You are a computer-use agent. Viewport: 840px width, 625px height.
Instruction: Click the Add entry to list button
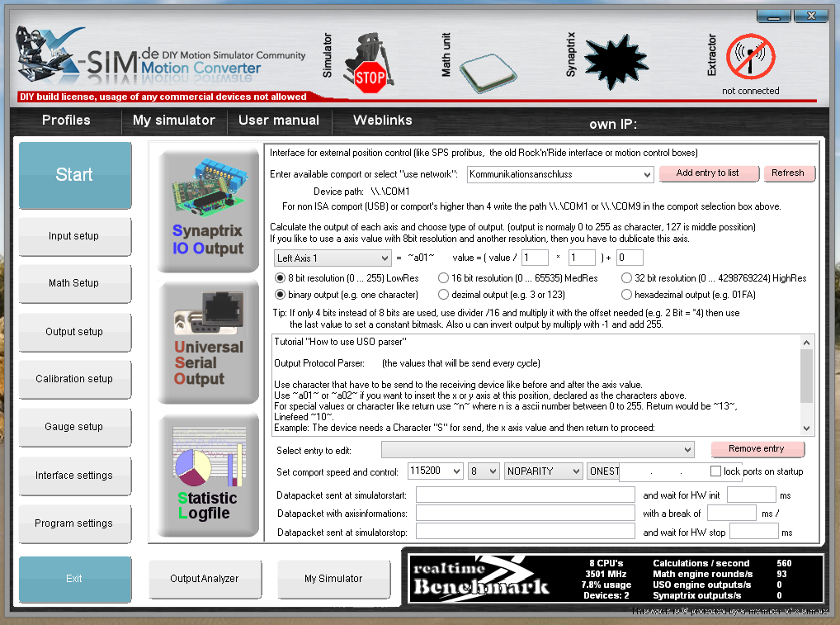(707, 173)
